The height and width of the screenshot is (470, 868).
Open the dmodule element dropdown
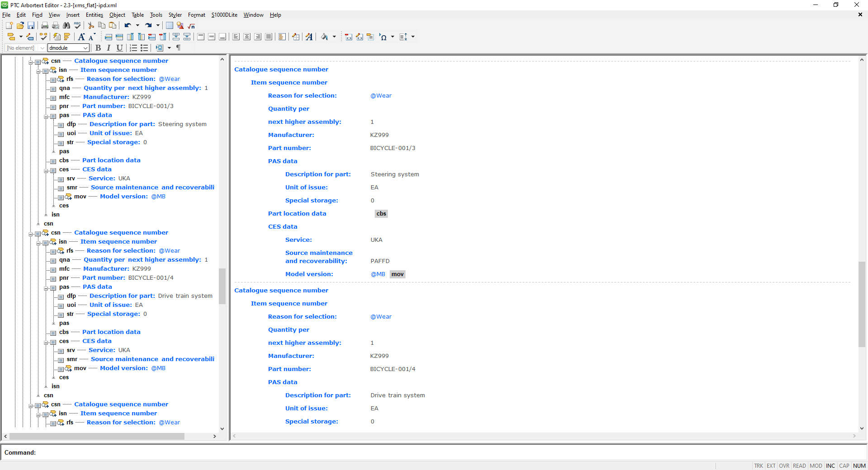pos(86,48)
